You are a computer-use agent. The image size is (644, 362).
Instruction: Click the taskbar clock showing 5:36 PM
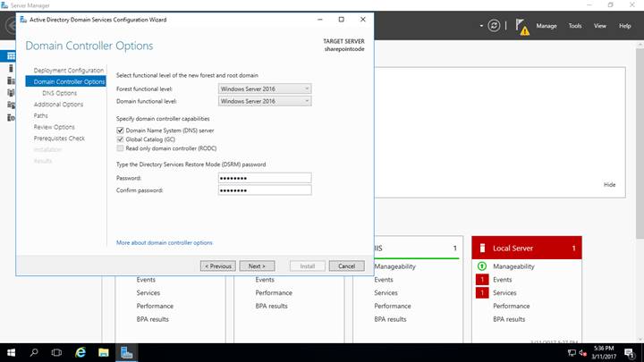(x=604, y=352)
